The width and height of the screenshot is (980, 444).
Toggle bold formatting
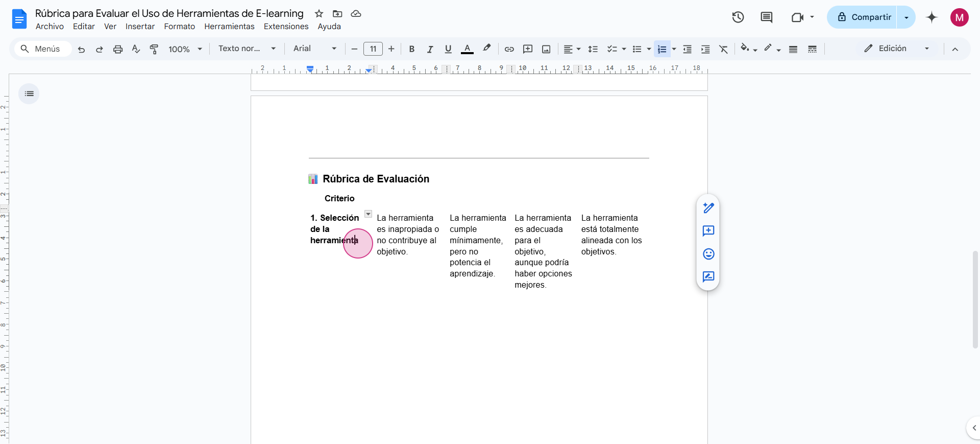coord(412,49)
